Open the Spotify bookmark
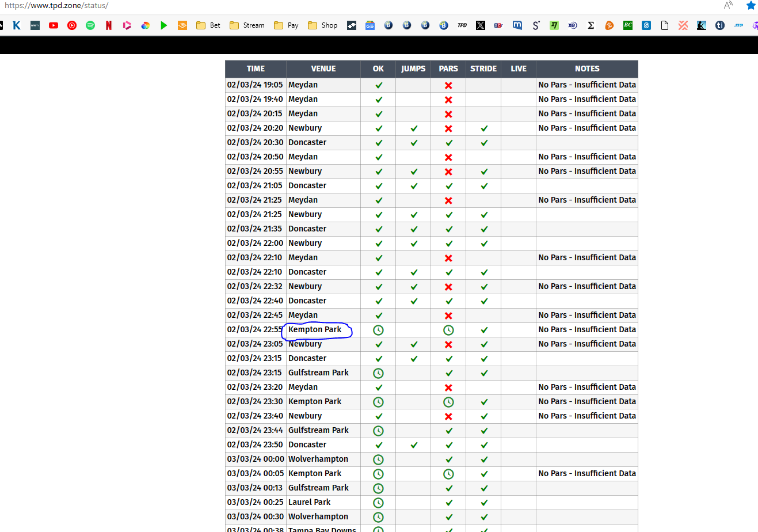 point(90,25)
